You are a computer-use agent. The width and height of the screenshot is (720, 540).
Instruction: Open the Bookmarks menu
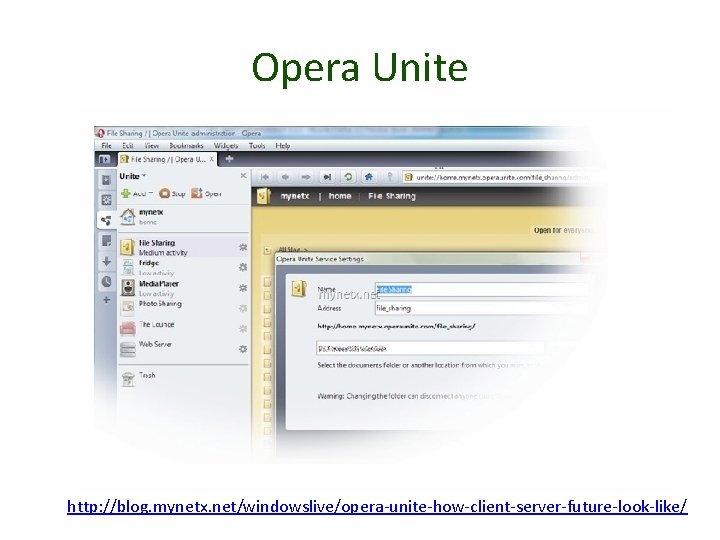coord(186,146)
